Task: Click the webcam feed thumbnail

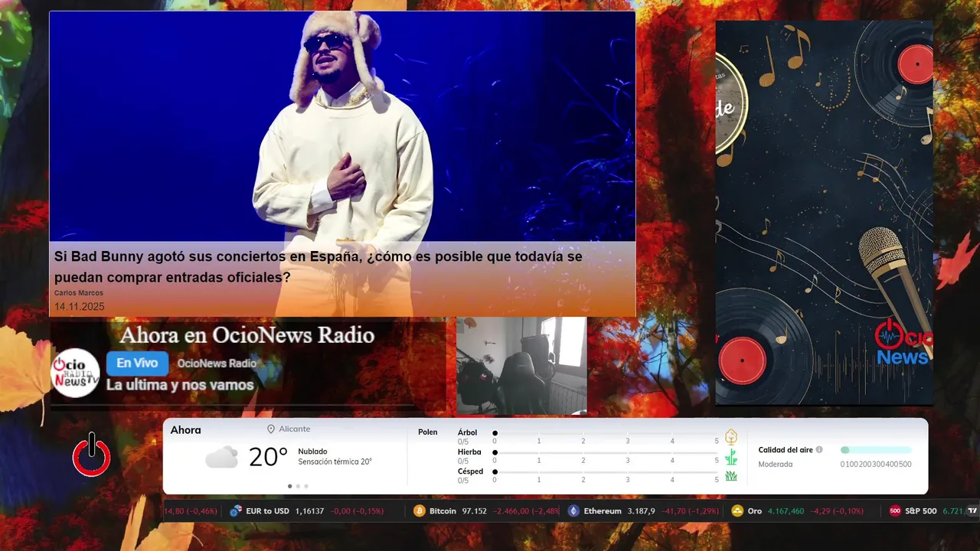Action: pos(521,366)
